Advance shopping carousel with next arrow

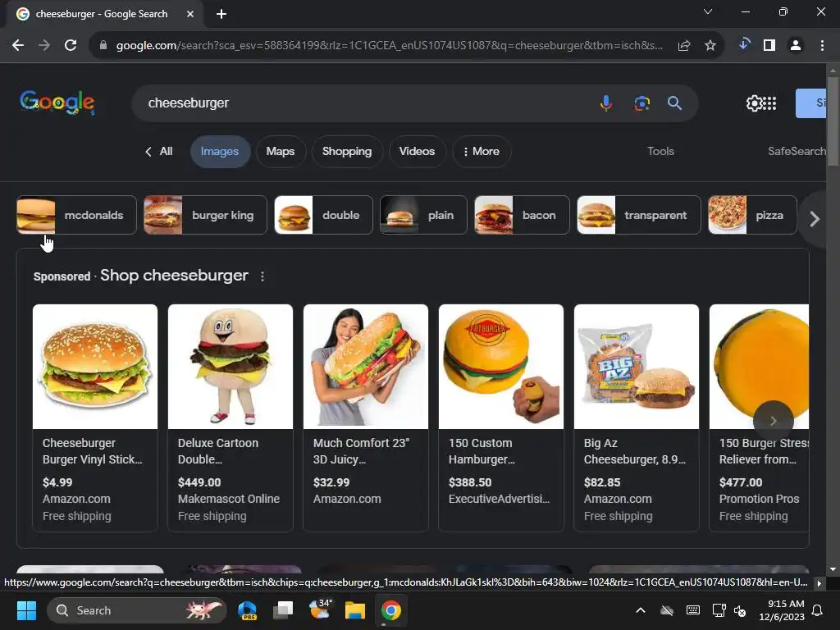pos(773,421)
